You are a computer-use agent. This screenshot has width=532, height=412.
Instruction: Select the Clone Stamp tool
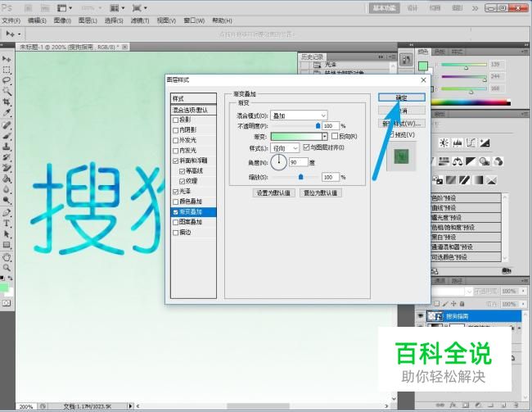point(7,147)
